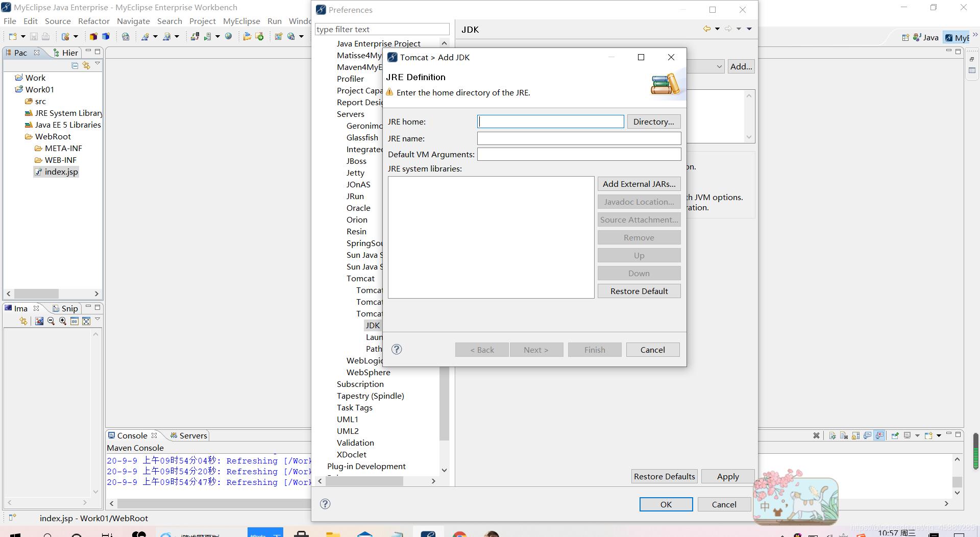Open dropdown beside New wizard icon
The image size is (980, 537).
23,37
